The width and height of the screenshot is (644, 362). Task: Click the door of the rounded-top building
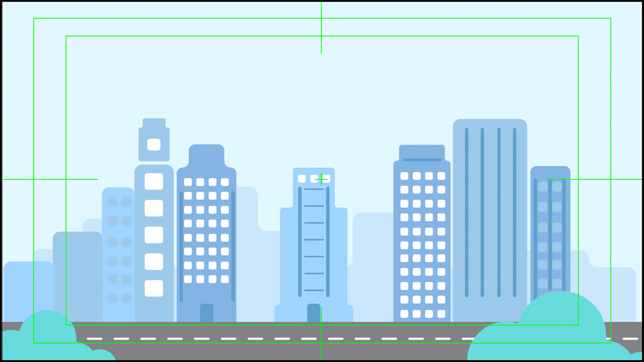click(206, 313)
